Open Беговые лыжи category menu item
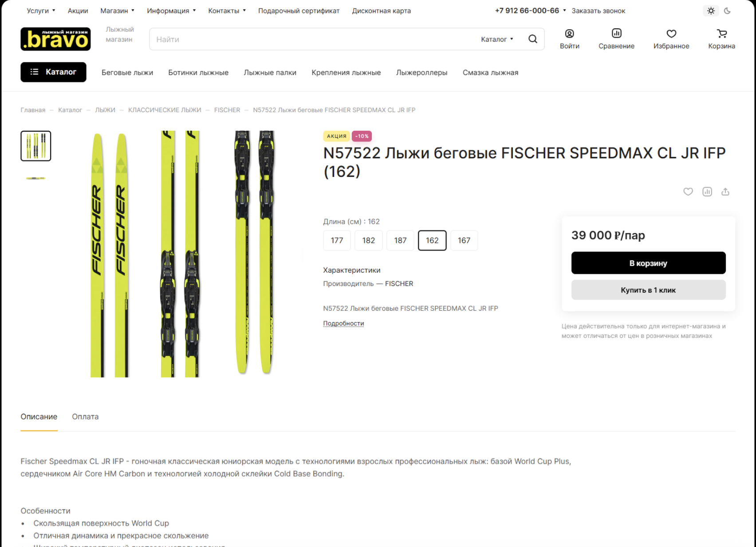Screen dimensions: 756x547 tap(127, 73)
